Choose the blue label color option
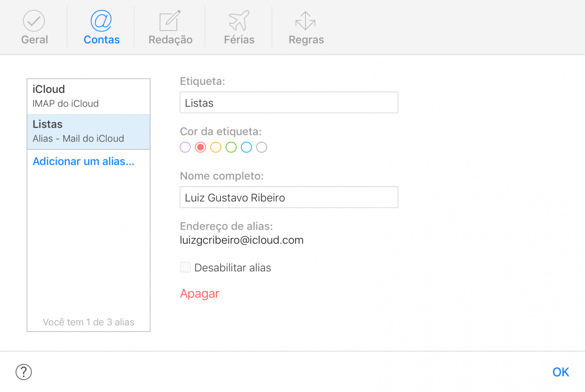585x392 pixels. tap(246, 147)
